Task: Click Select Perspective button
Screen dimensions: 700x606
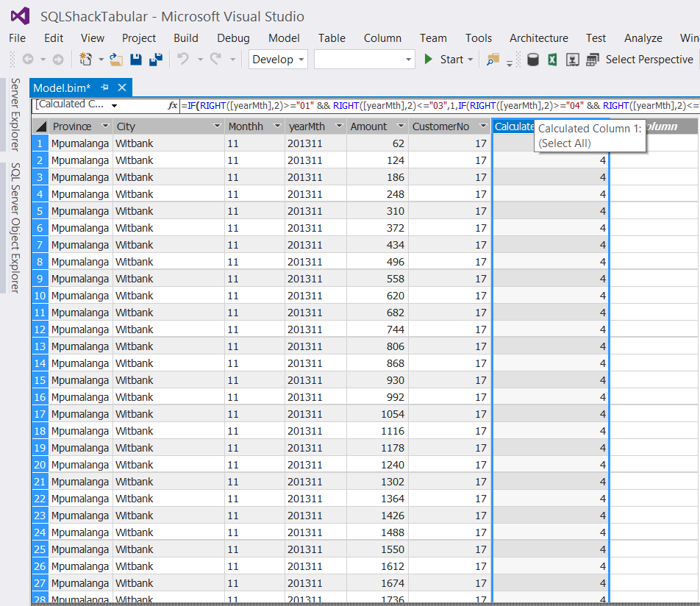Action: tap(649, 60)
